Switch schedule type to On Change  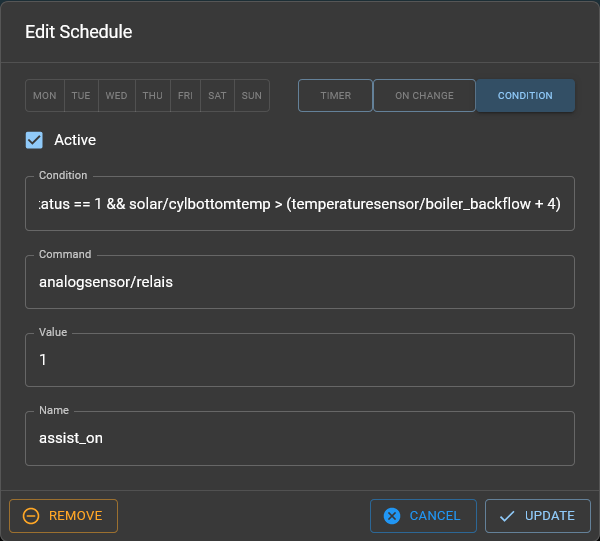coord(424,96)
